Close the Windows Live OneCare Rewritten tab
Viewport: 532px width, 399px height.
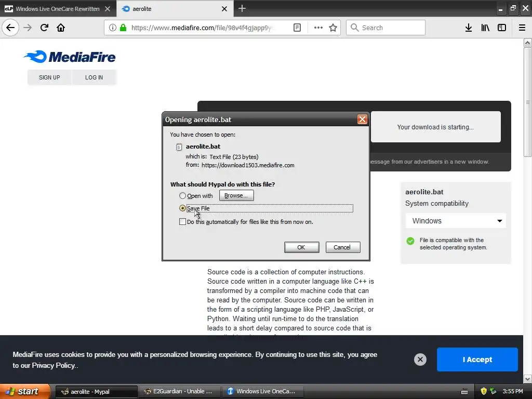pyautogui.click(x=108, y=9)
